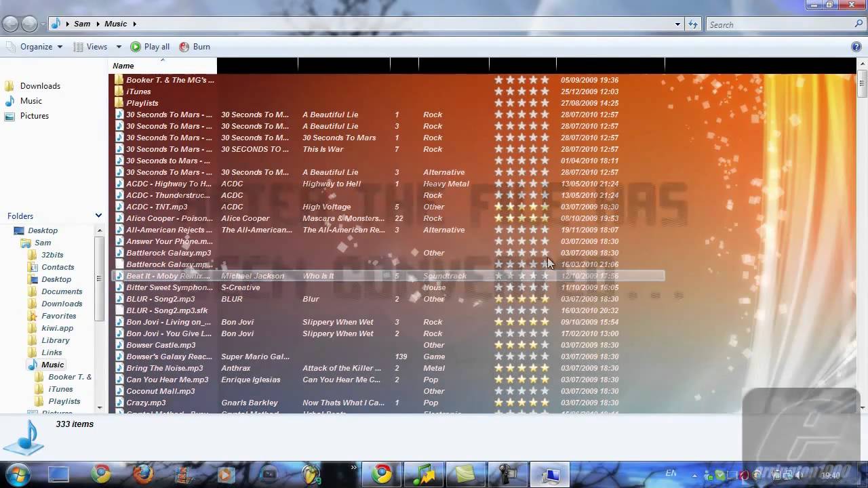Select kiwi.app folder in the tree
The height and width of the screenshot is (488, 868).
[x=57, y=328]
